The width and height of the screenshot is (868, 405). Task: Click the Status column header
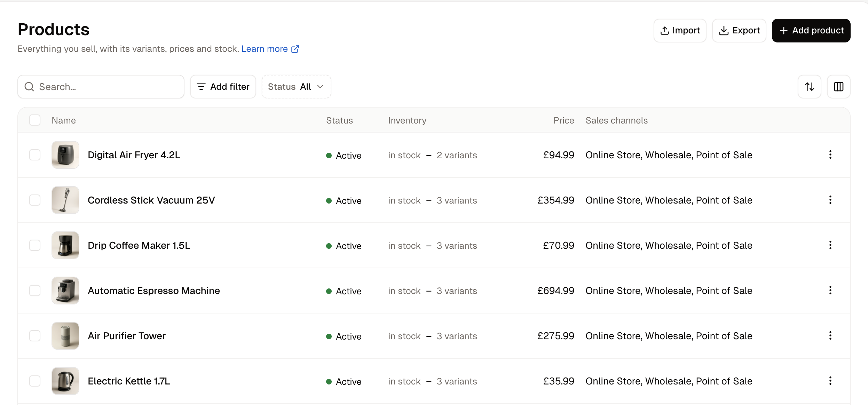click(x=339, y=120)
